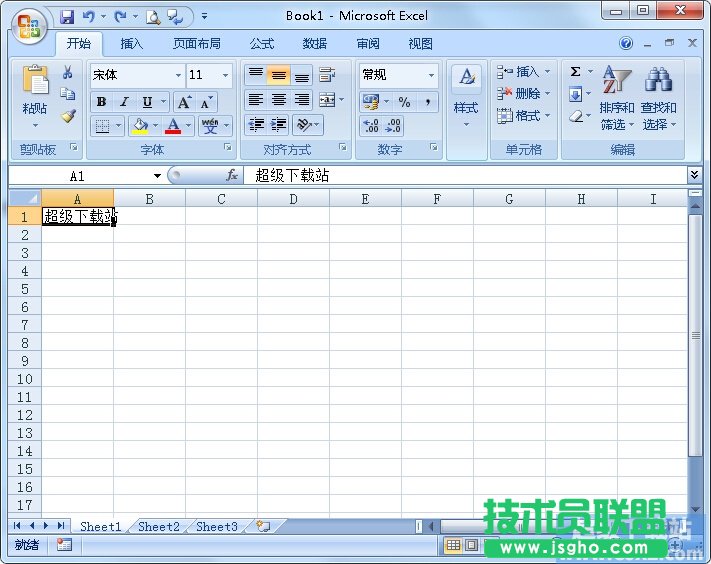711x564 pixels.
Task: Click the insert new worksheet tab icon
Action: click(x=262, y=526)
